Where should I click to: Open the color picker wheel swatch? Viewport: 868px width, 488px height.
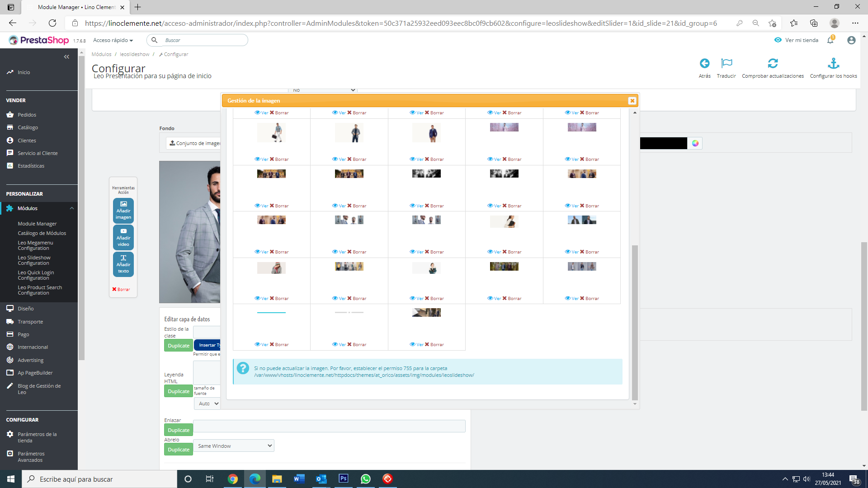point(695,143)
